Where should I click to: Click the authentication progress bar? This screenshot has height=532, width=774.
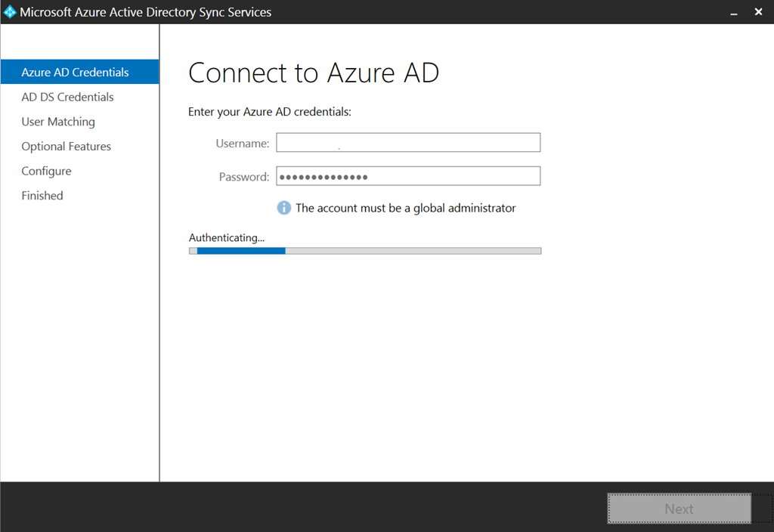(x=365, y=251)
